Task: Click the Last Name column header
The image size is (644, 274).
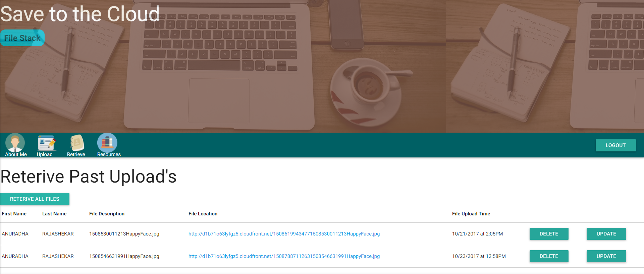Action: pyautogui.click(x=54, y=214)
